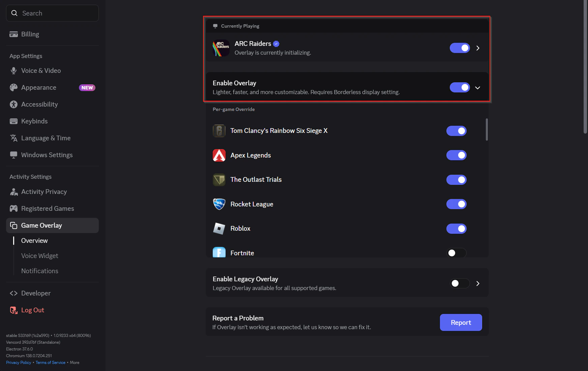Toggle overlay for ARC Raiders
This screenshot has height=371, width=588.
pyautogui.click(x=460, y=48)
